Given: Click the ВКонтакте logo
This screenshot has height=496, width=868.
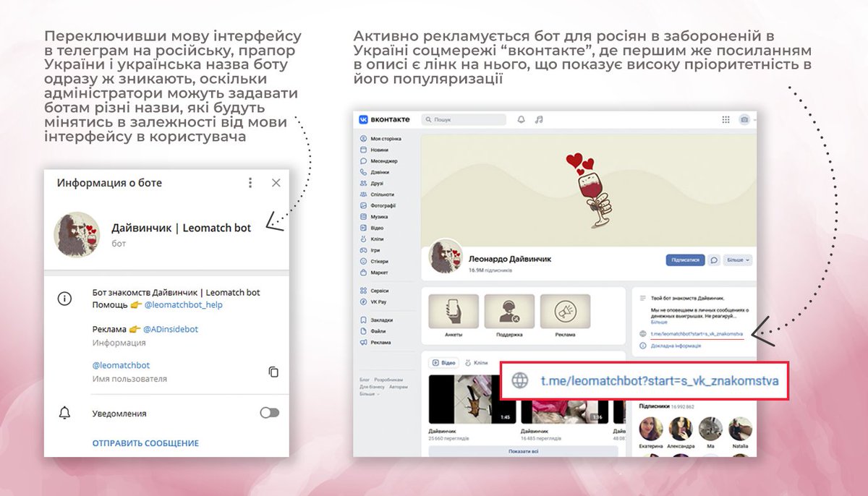Looking at the screenshot, I should pos(385,119).
